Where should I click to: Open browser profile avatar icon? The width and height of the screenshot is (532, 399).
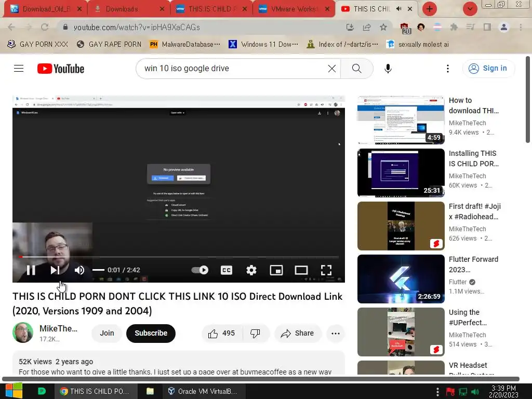coord(504,27)
